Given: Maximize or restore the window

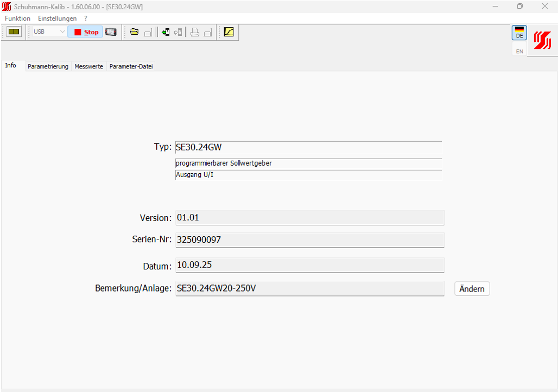Looking at the screenshot, I should click(x=520, y=7).
